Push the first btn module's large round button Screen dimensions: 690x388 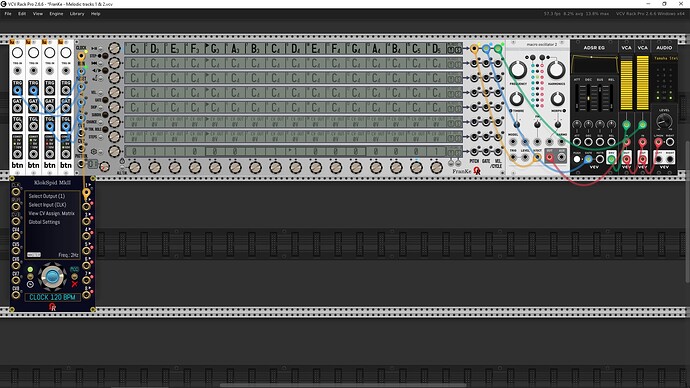click(x=17, y=53)
